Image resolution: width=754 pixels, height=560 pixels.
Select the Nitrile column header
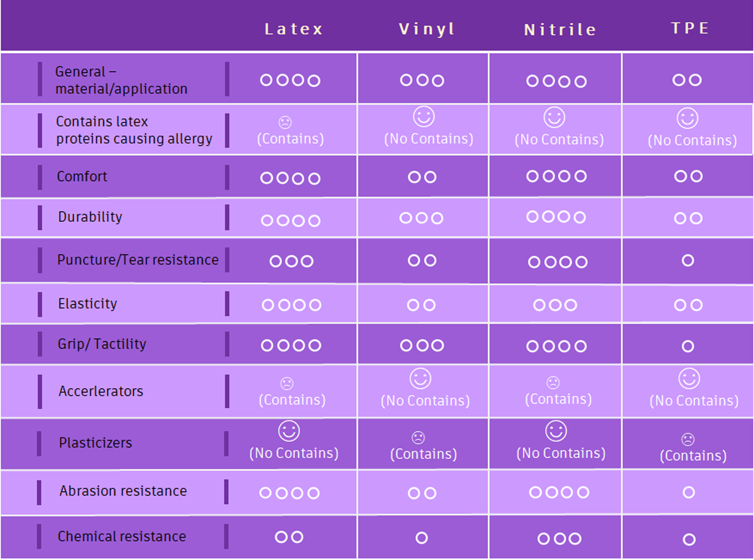(x=560, y=30)
